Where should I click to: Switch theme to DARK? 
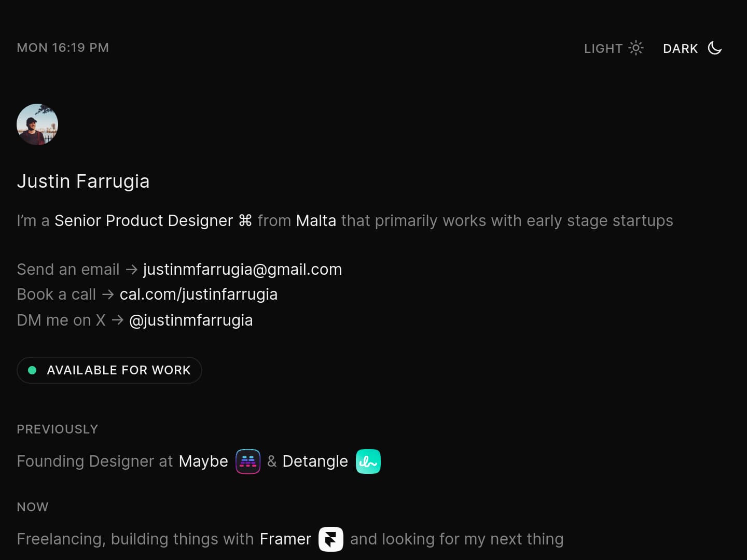click(693, 48)
